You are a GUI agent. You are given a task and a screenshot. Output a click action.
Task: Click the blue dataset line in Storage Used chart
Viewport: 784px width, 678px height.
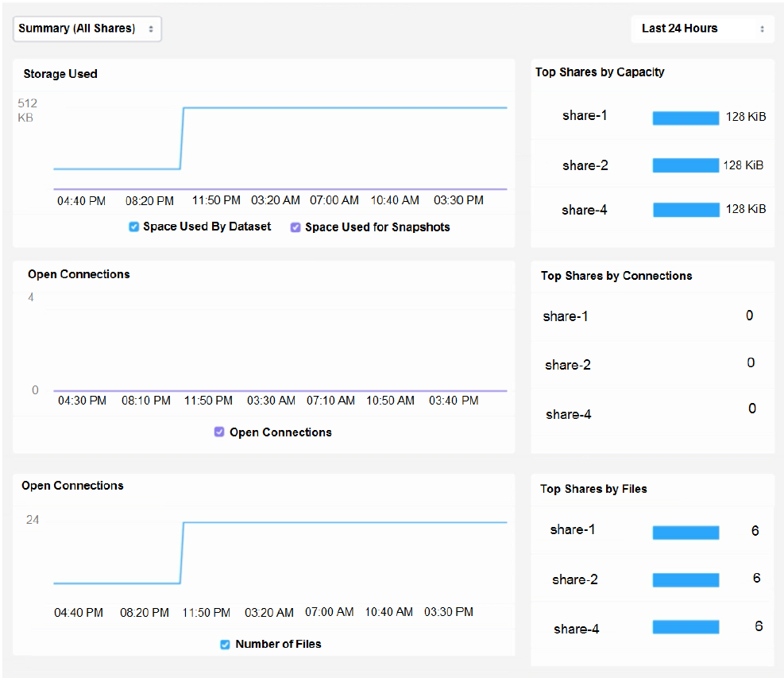[x=342, y=107]
